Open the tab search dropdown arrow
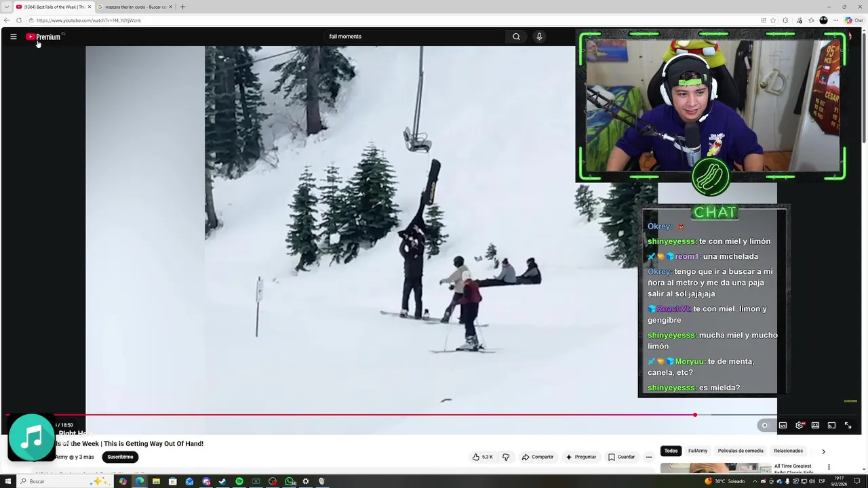The width and height of the screenshot is (868, 488). (6, 7)
